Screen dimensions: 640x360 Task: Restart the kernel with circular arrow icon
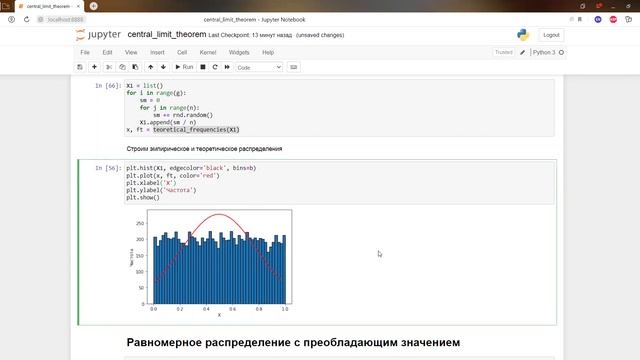click(x=215, y=67)
